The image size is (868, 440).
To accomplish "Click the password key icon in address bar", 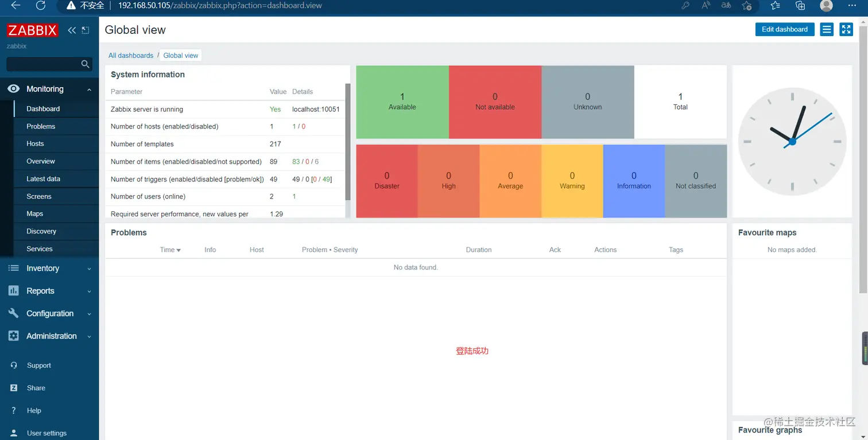I will 685,5.
